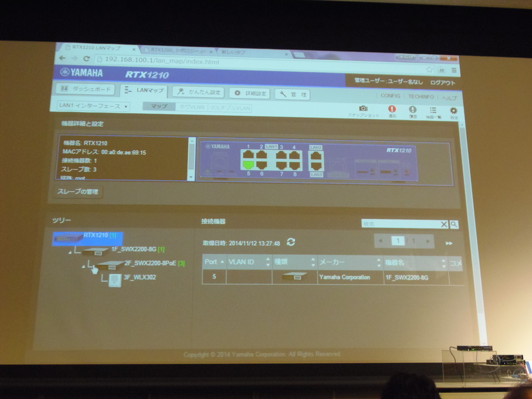
Task: Collapse the 2F_SWX2200-8PoE tree node
Action: pyautogui.click(x=84, y=266)
